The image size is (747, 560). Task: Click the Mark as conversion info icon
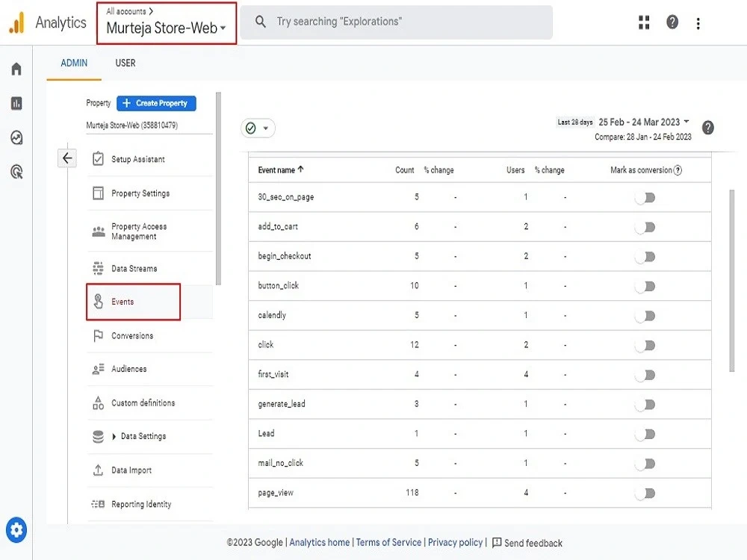click(678, 170)
